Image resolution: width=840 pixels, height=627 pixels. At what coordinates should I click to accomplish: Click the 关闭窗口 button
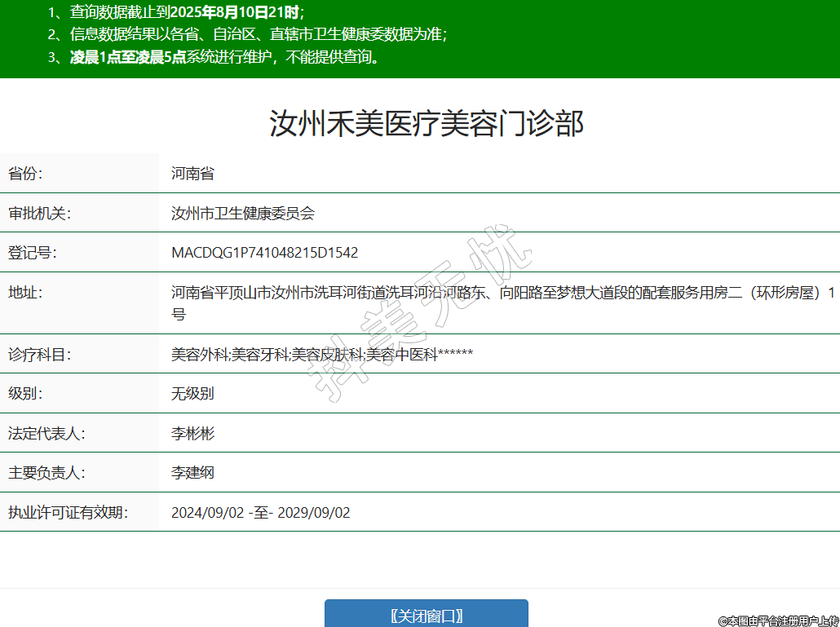[426, 615]
